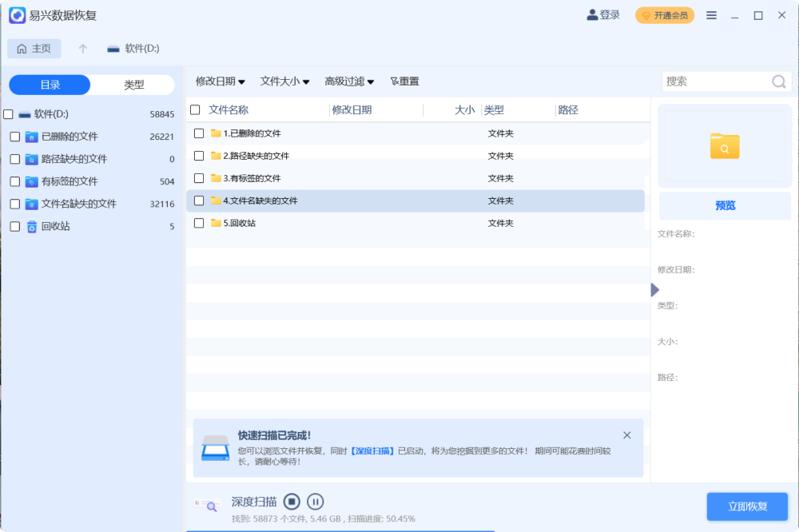
Task: Click the up navigation arrow icon
Action: [x=81, y=49]
